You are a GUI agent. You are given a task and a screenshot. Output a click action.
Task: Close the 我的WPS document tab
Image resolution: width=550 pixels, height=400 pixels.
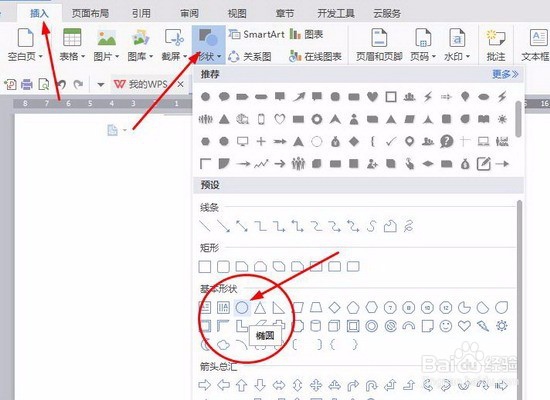point(180,84)
